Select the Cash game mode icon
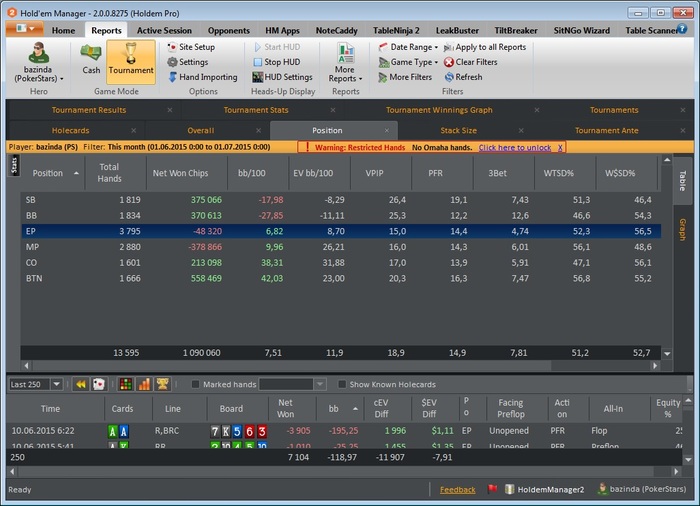Image resolution: width=700 pixels, height=506 pixels. click(91, 58)
